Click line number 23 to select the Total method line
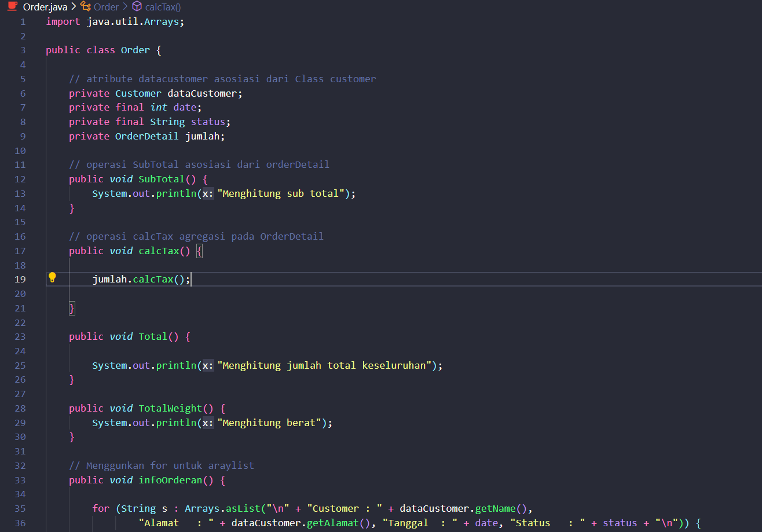 coord(20,336)
